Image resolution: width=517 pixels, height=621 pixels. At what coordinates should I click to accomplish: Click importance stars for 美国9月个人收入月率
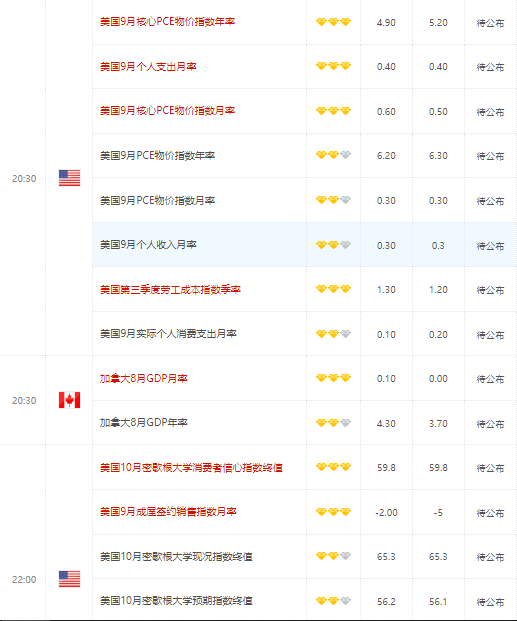pos(333,245)
